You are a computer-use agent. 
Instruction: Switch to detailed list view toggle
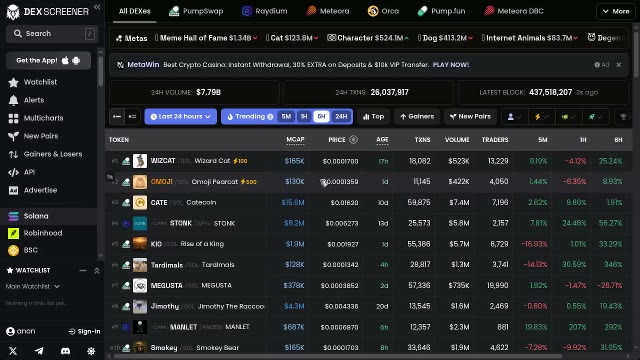(x=132, y=117)
